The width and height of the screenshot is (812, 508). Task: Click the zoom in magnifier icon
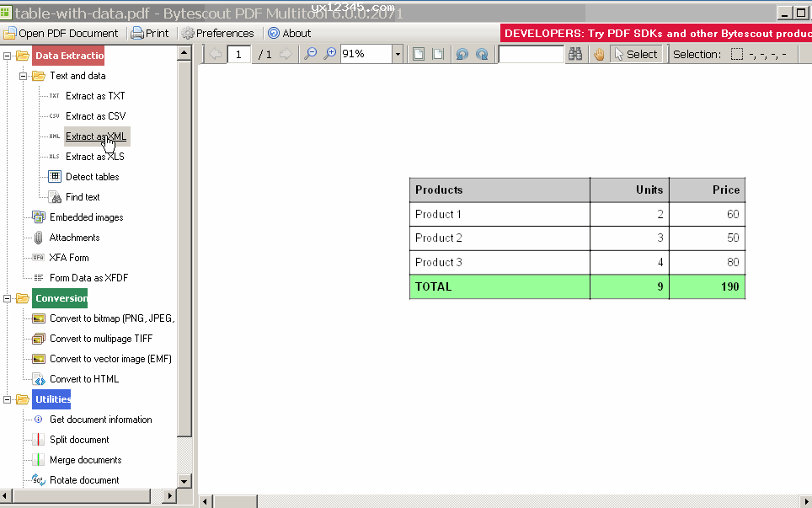pos(329,54)
